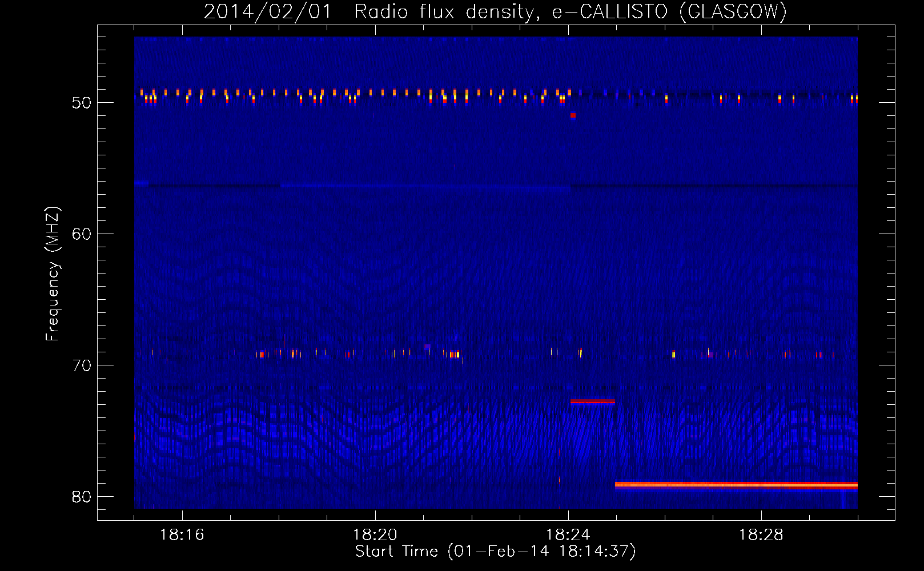
Task: Click the plot title 'Radio flux density, e-CALLISTO (GLASGOW)'
Action: point(571,11)
